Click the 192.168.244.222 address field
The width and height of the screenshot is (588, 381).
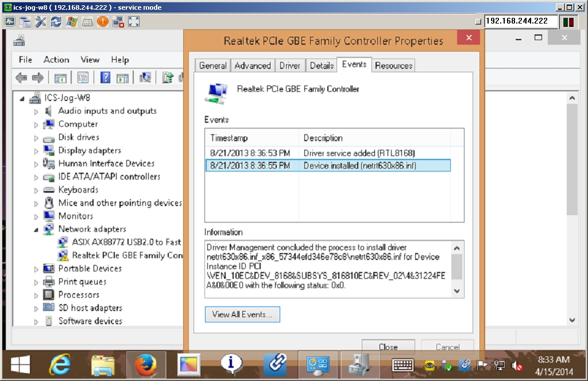[x=521, y=21]
